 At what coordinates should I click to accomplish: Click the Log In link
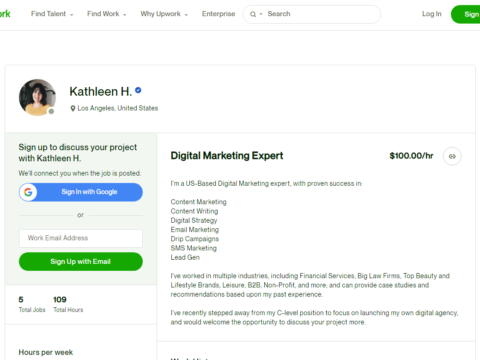[x=432, y=14]
